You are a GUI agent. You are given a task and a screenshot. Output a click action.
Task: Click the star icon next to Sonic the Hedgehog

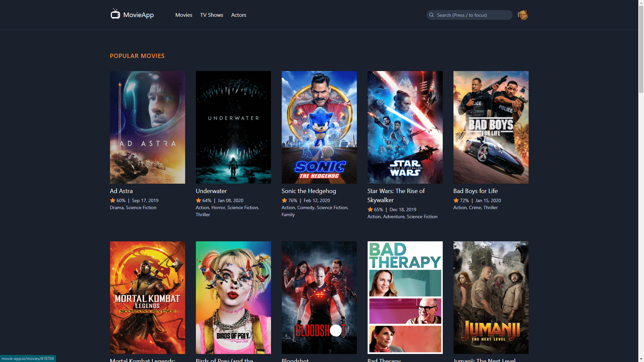coord(284,200)
